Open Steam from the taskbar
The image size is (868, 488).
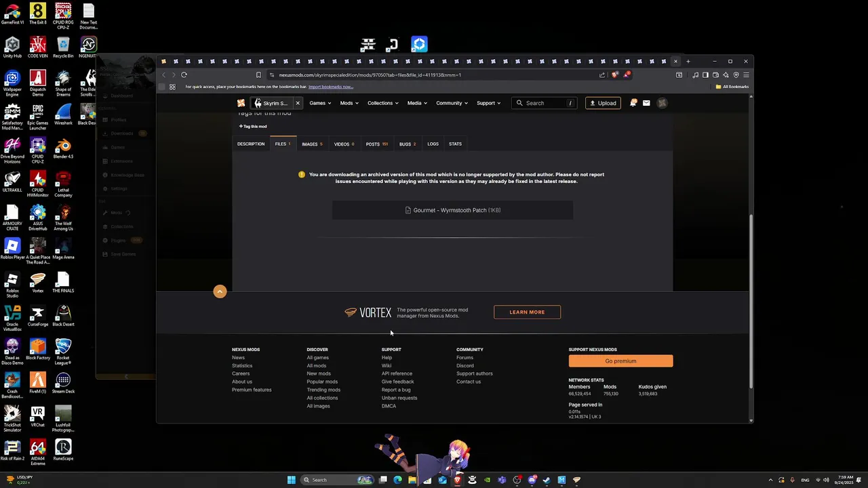(x=547, y=480)
